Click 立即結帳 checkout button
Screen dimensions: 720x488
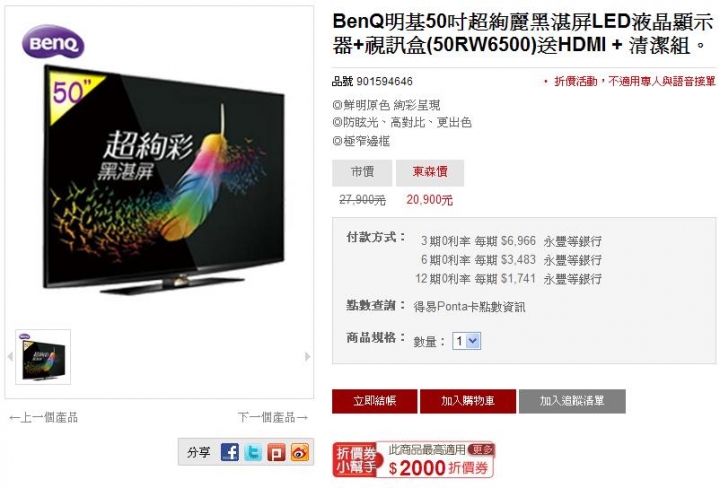375,401
